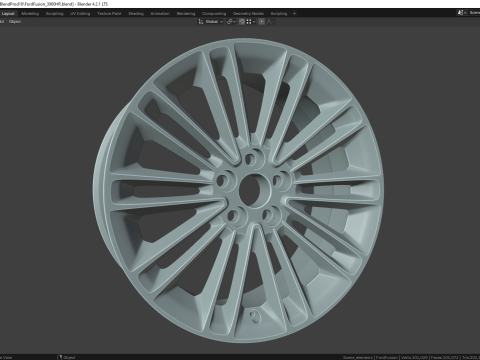Viewport: 480px width, 360px height.
Task: Click the Verts count in status bar
Action: click(x=414, y=357)
